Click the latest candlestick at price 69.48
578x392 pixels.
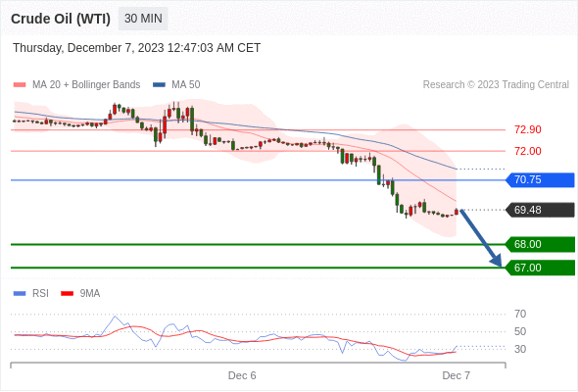(x=457, y=212)
